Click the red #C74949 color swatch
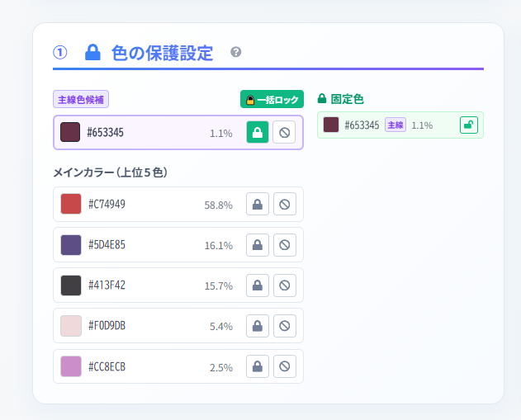 click(x=71, y=204)
